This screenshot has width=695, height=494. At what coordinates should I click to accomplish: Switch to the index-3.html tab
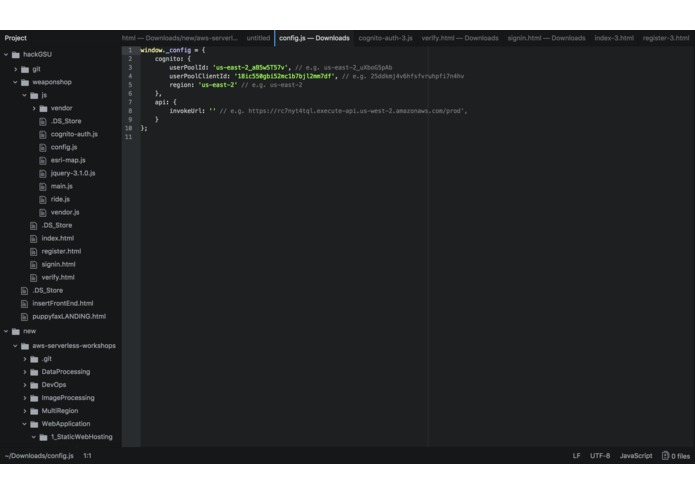coord(614,38)
